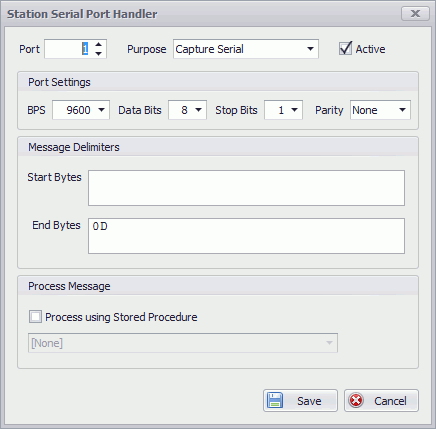Focus the Start Bytes text field
Screen dimensions: 436x429
(246, 188)
